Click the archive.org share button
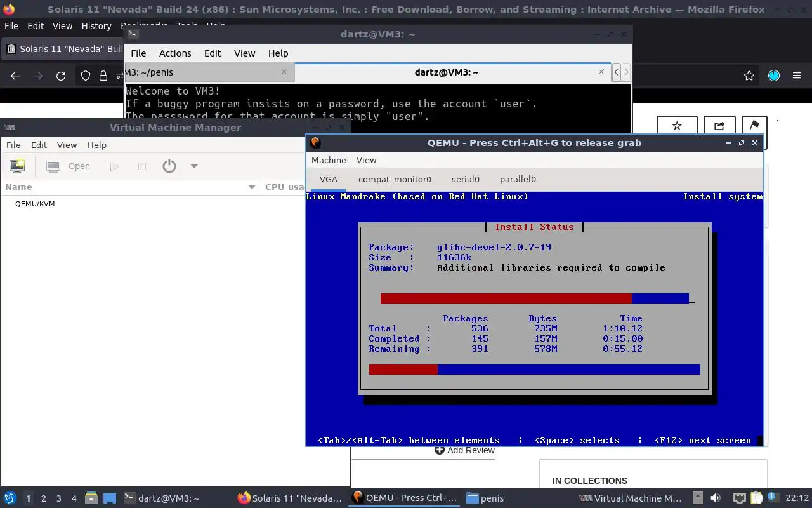812x508 pixels. (x=719, y=126)
